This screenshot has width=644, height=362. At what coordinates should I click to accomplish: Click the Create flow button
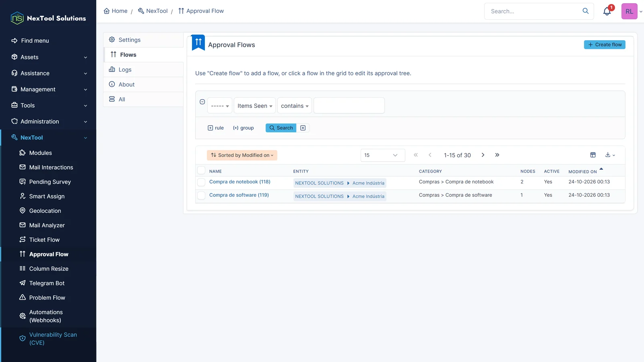[x=605, y=45]
